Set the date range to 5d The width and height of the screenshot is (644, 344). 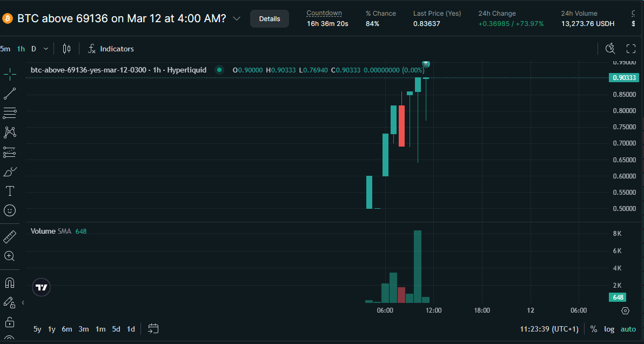tap(116, 329)
